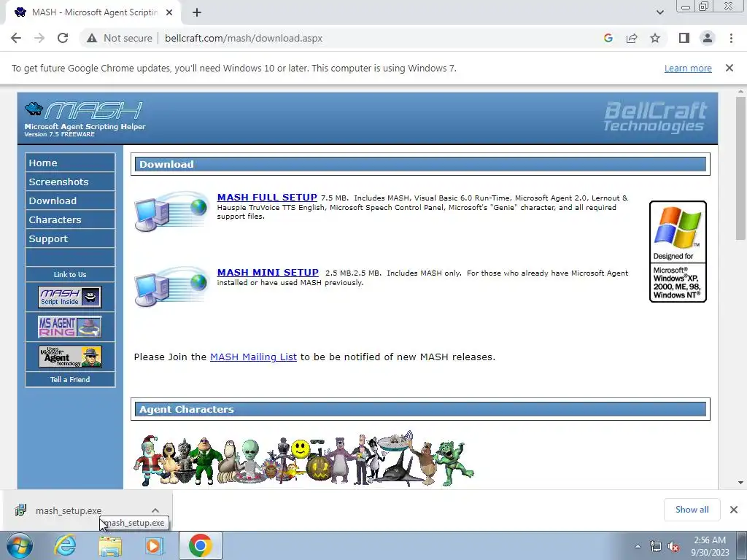Viewport: 747px width, 560px height.
Task: Click the computer icon beside MASH FULL SETUP
Action: 171,211
